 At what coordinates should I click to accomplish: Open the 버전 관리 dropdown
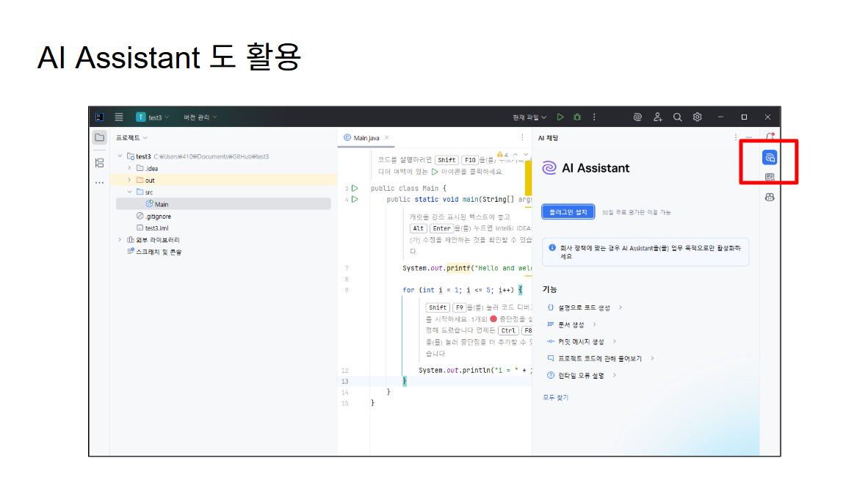(200, 117)
